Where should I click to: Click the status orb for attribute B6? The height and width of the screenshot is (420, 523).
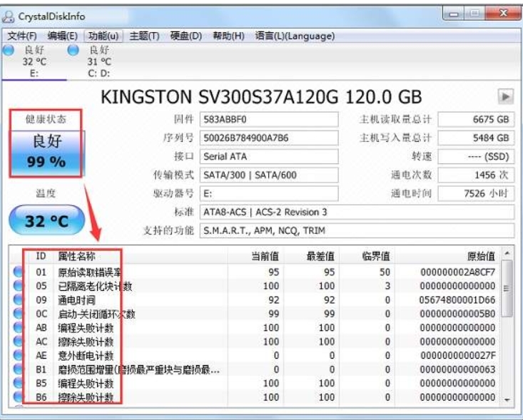tap(19, 397)
